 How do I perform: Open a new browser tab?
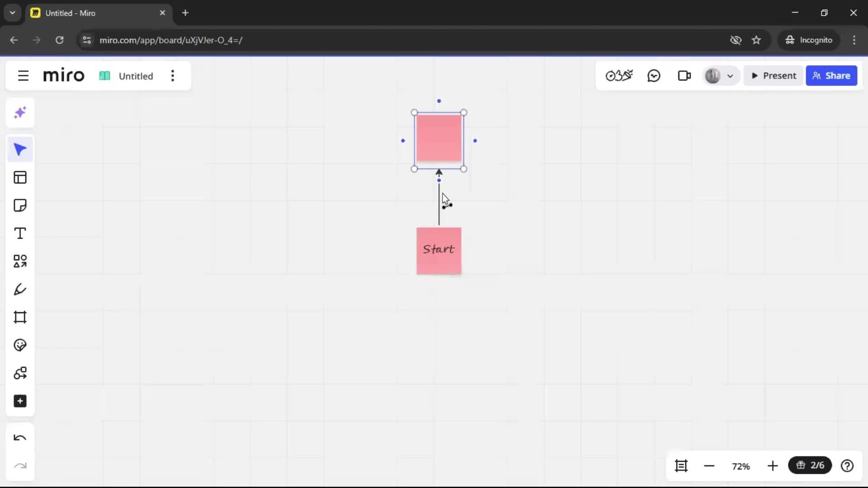click(185, 13)
